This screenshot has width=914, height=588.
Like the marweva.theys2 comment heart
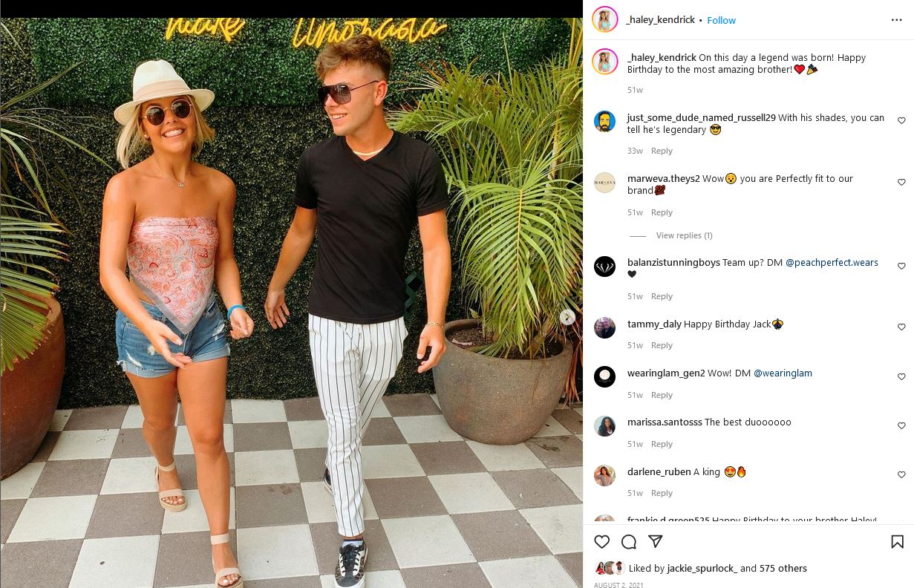(x=901, y=182)
